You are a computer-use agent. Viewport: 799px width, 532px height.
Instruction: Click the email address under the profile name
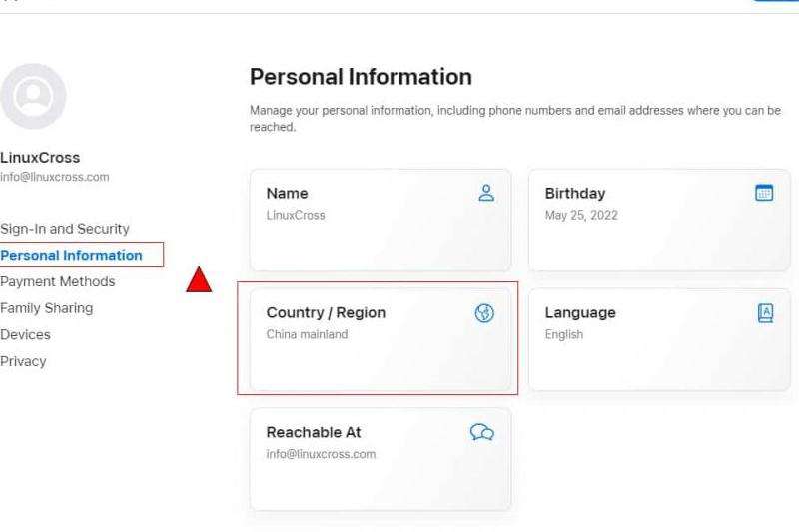(x=55, y=177)
